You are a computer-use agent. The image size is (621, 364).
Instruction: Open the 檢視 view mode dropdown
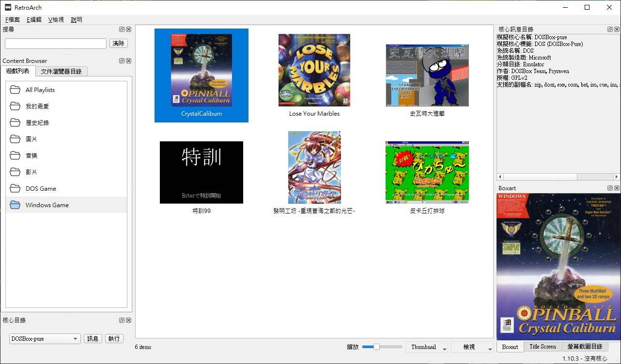(x=472, y=347)
